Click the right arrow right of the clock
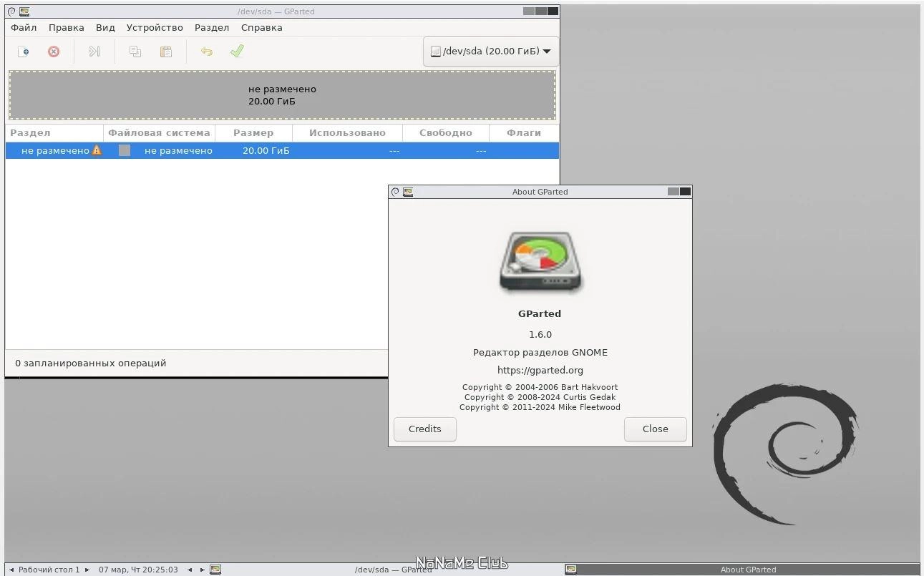Image resolution: width=924 pixels, height=576 pixels. (203, 570)
